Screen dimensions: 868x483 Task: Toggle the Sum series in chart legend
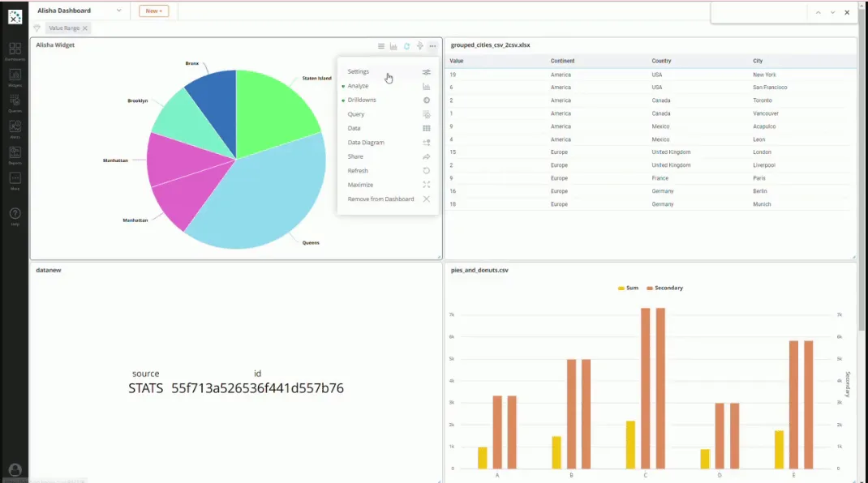[x=628, y=288]
